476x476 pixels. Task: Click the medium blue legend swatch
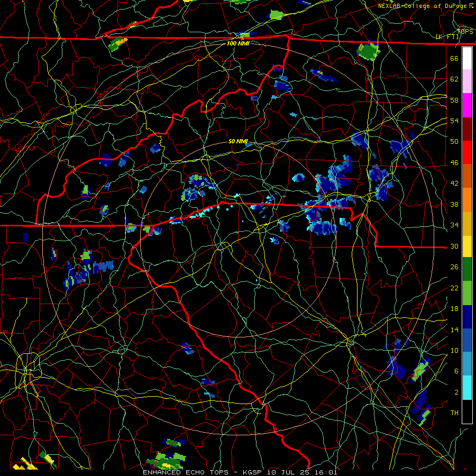tap(467, 340)
